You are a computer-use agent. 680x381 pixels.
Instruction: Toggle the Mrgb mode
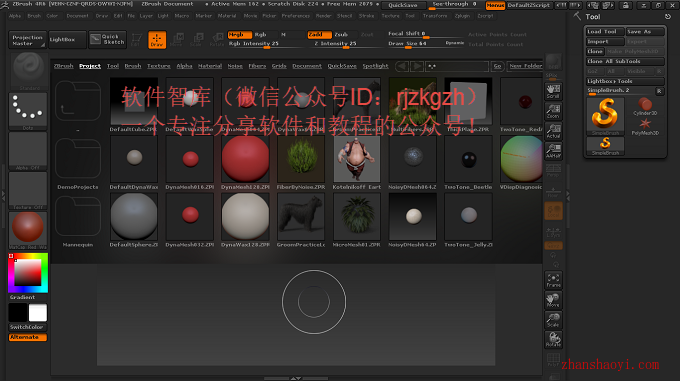239,35
